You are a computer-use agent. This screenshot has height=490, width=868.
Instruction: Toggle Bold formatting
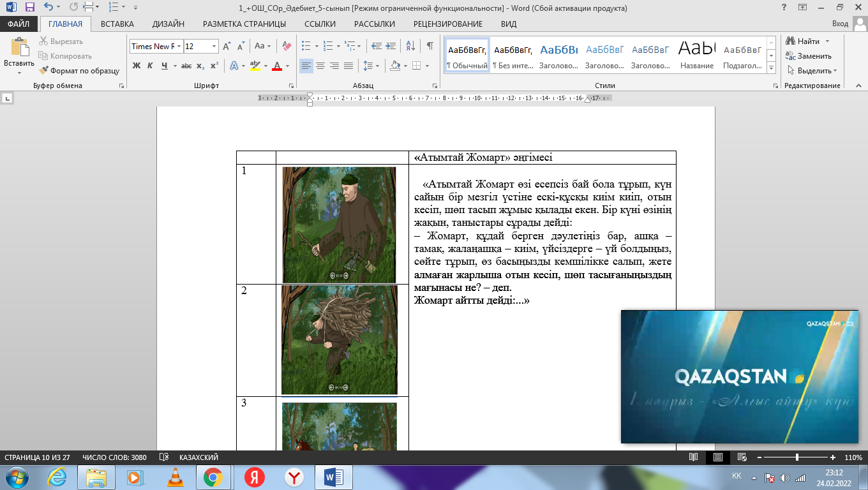coord(136,66)
